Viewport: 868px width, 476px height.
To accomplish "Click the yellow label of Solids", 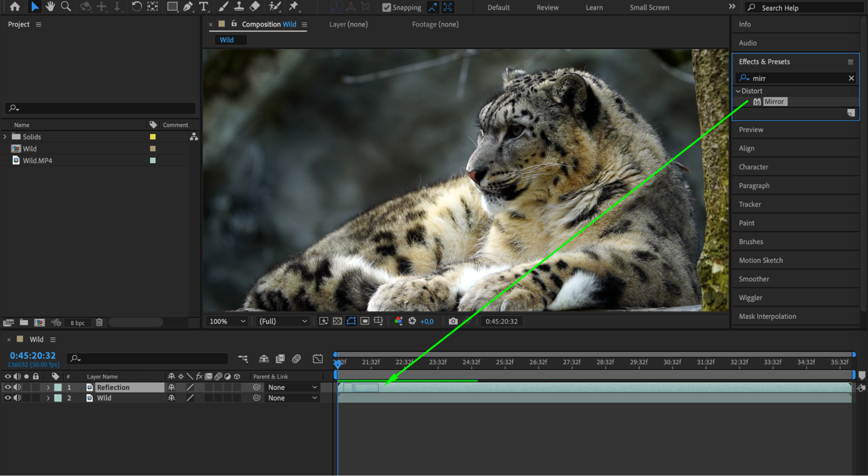I will (x=153, y=137).
